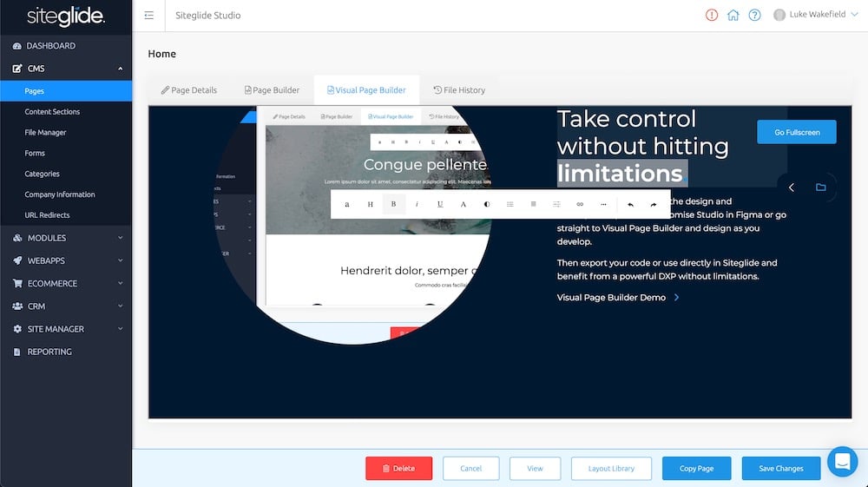The height and width of the screenshot is (487, 868).
Task: Open the folder icon in the builder panel
Action: pyautogui.click(x=821, y=187)
